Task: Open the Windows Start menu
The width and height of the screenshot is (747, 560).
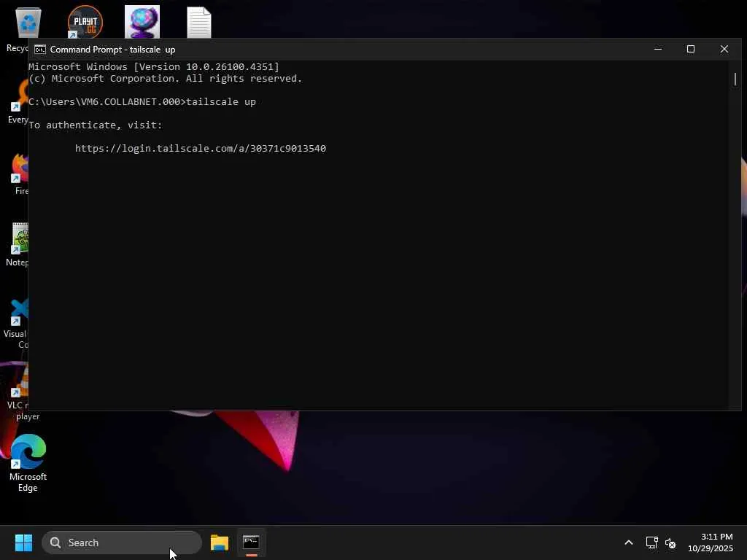Action: click(23, 542)
